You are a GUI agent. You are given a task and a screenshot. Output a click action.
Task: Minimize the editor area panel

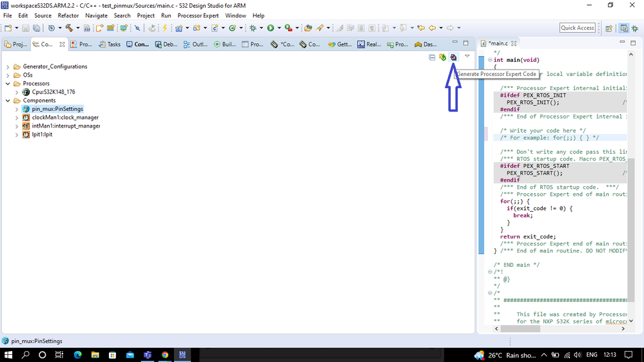(x=622, y=43)
